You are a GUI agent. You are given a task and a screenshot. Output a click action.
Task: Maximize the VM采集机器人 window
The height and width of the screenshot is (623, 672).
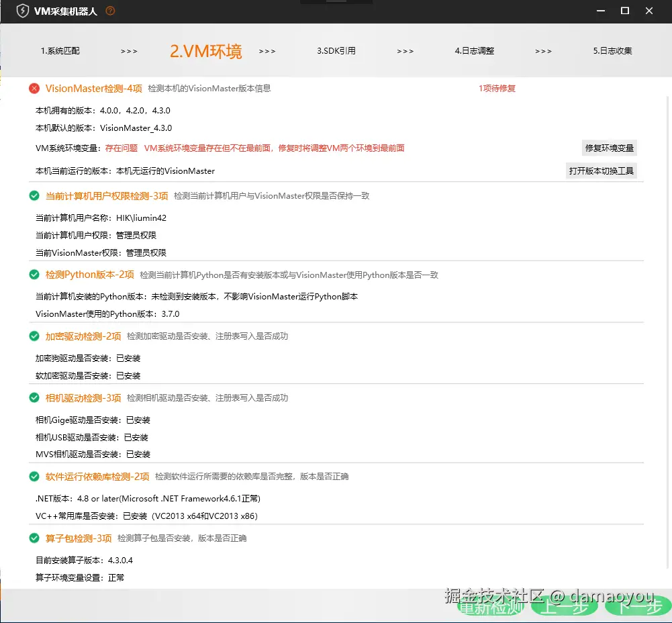625,11
